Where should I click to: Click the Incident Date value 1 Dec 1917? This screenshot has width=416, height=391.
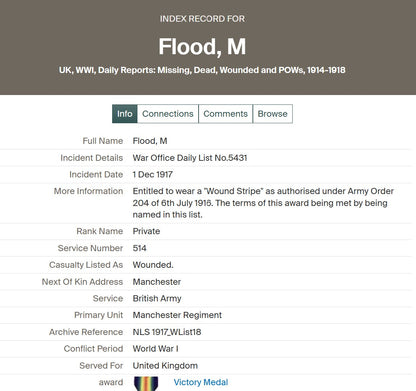153,174
